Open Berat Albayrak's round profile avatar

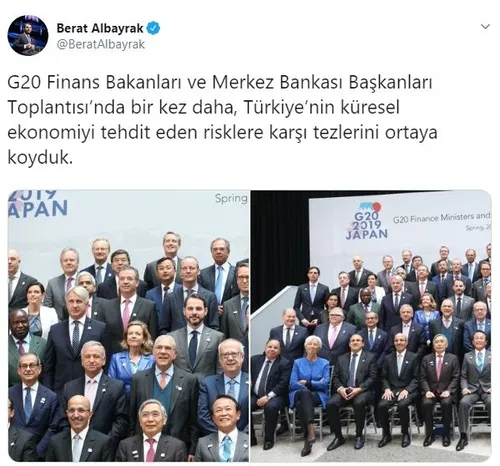[x=28, y=35]
